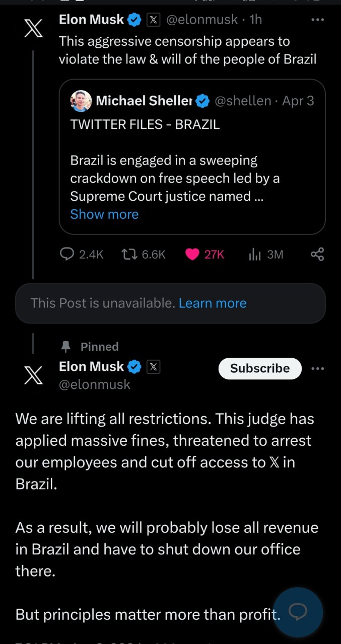
Task: Tap the share icon on the top post
Action: (317, 255)
